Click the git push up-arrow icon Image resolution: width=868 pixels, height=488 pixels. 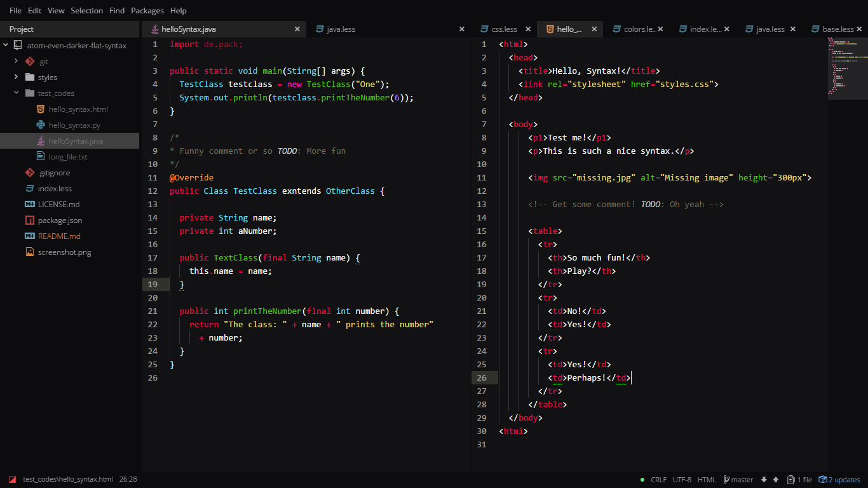point(776,480)
